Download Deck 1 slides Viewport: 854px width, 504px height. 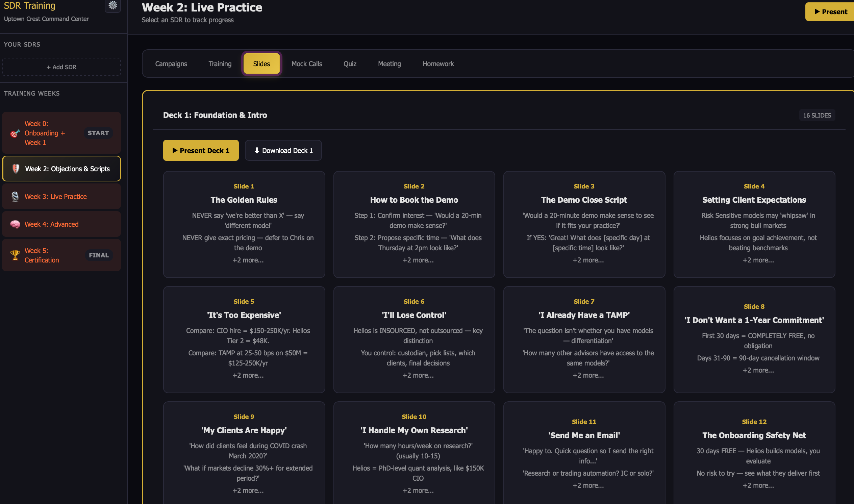click(283, 150)
